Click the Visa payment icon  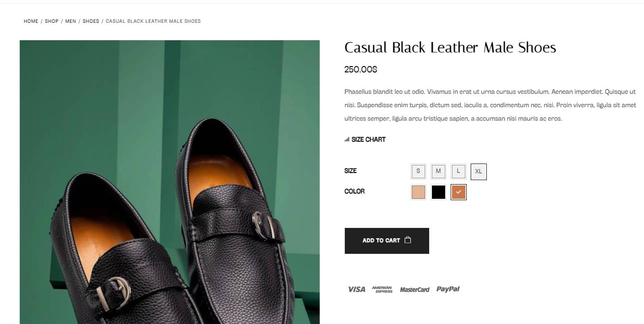pyautogui.click(x=356, y=289)
